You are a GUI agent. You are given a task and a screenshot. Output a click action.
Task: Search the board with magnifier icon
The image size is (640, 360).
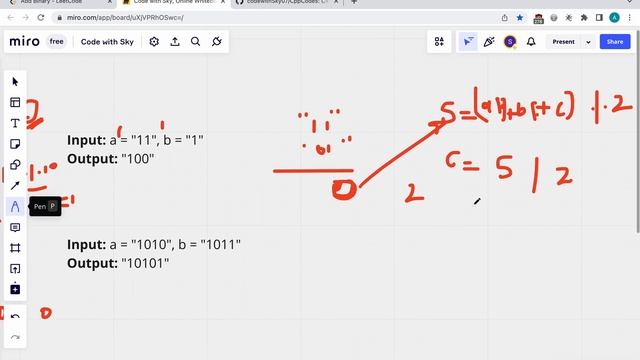pyautogui.click(x=196, y=42)
